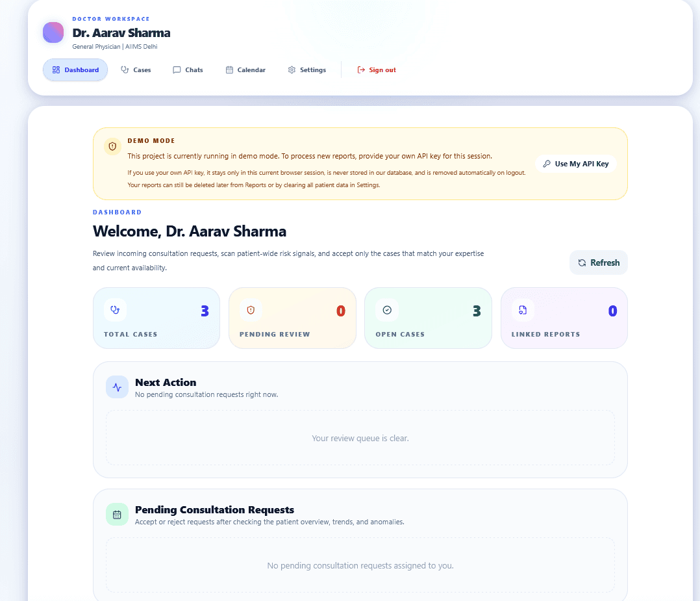Click the TOTAL CASES label
The width and height of the screenshot is (700, 601).
[131, 334]
